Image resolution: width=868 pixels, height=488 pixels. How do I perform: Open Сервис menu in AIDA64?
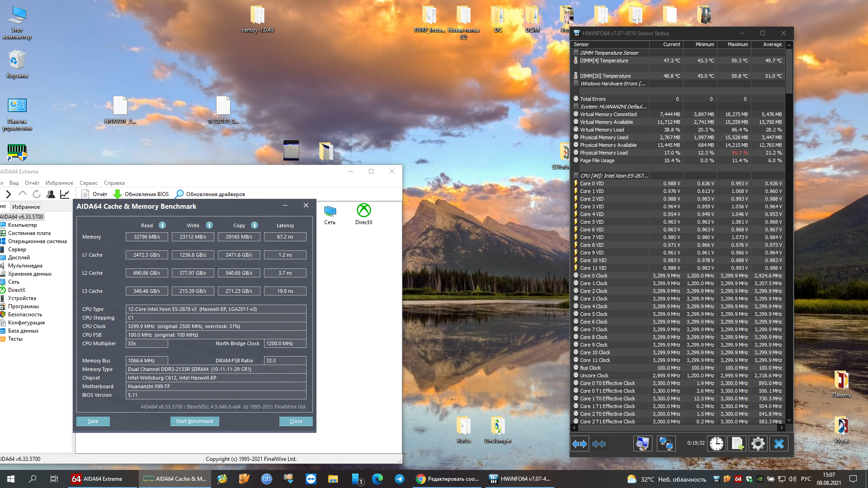click(89, 183)
